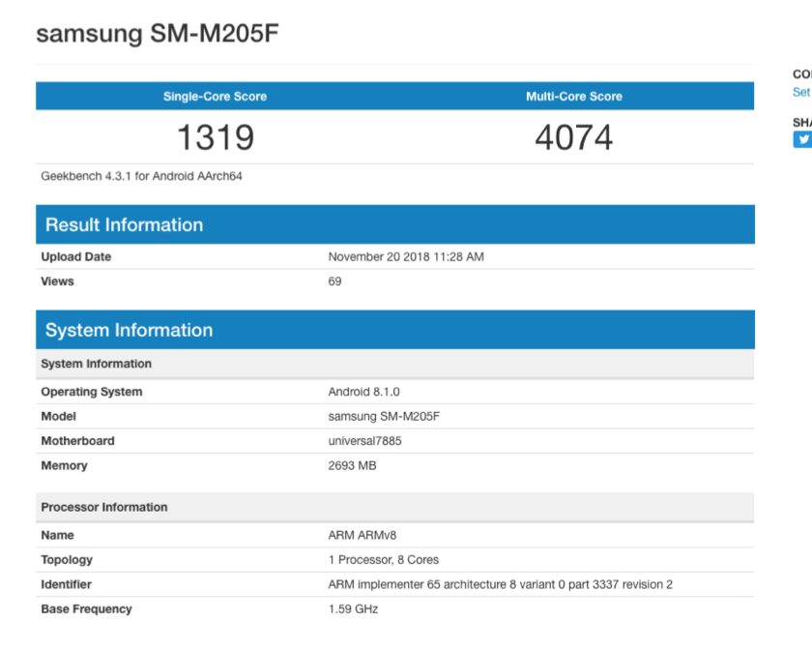
Task: Click the Views count value 69
Action: tap(334, 281)
